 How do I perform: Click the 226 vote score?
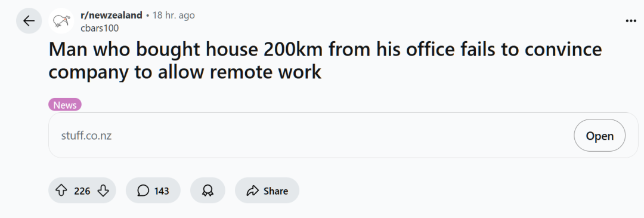[x=82, y=191]
